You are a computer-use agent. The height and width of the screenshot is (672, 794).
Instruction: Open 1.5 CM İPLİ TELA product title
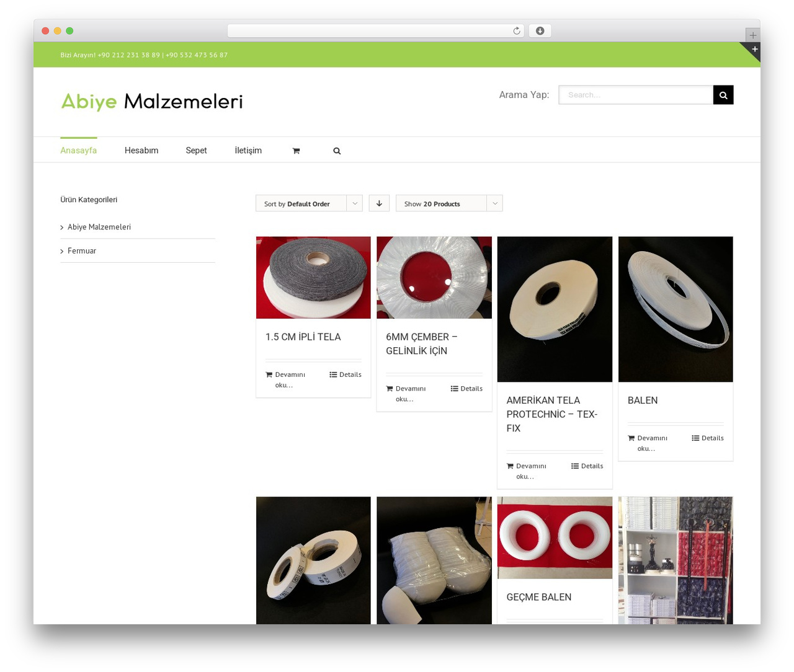point(303,337)
